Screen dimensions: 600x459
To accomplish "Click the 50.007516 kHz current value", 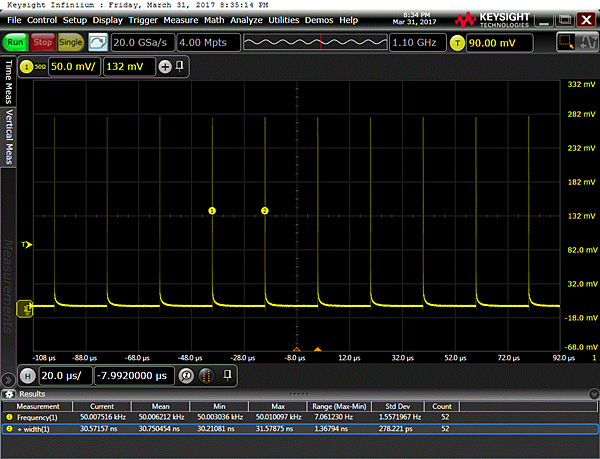I will (x=103, y=417).
